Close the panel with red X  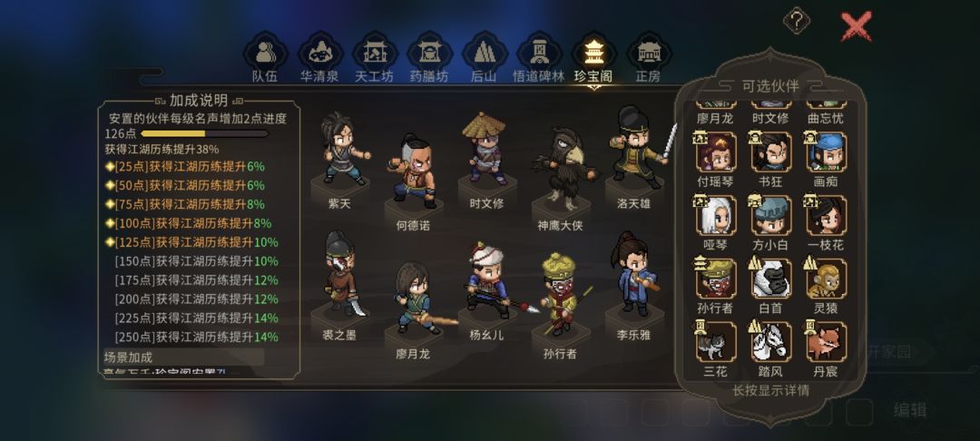point(856,26)
